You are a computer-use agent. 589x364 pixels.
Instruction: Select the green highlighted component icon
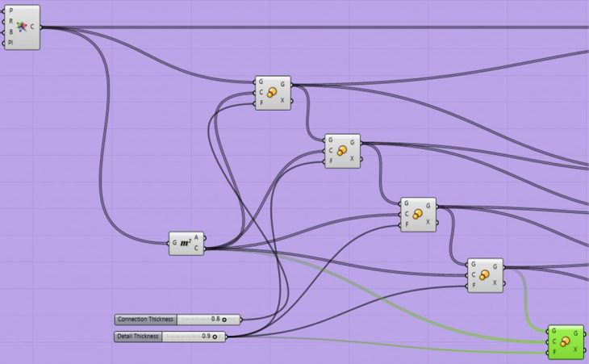click(565, 342)
